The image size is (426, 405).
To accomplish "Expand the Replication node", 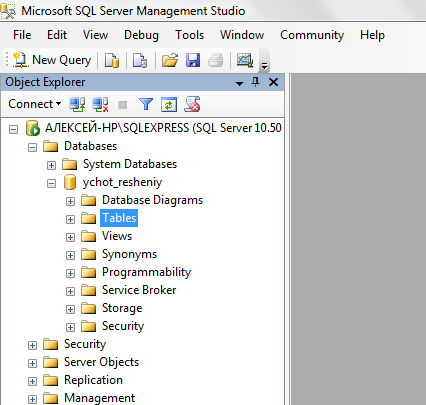I will (x=32, y=381).
